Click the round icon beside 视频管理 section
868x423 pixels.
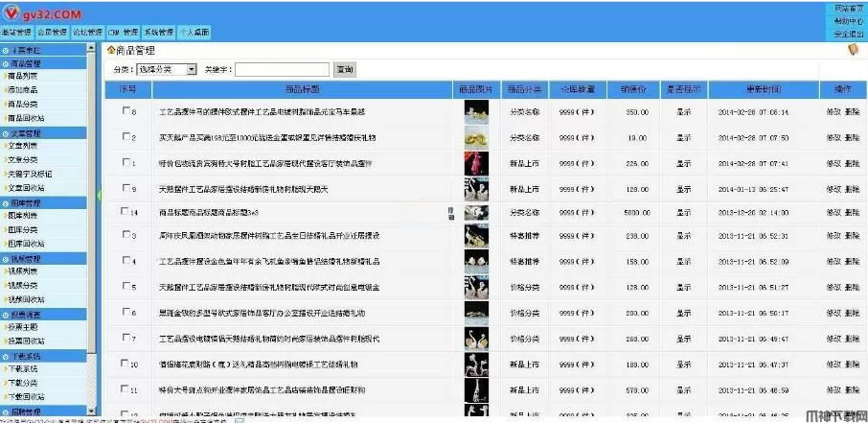coord(6,259)
